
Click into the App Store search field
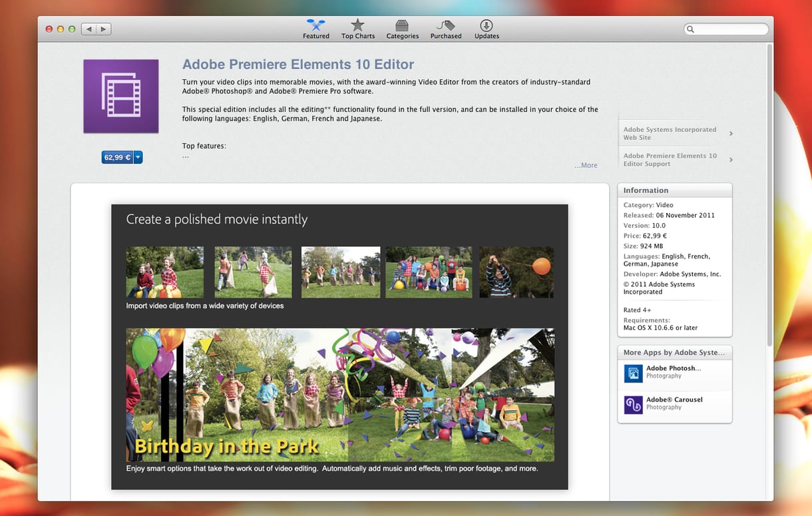[726, 29]
